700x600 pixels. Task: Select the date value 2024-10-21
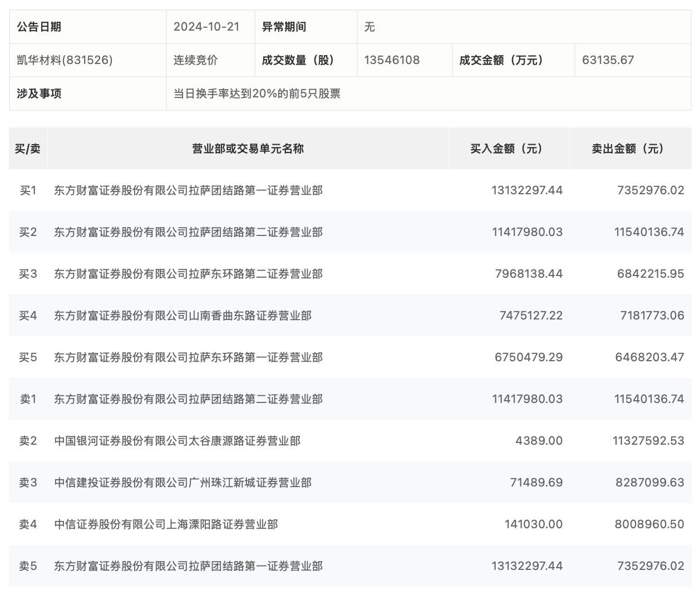pyautogui.click(x=206, y=27)
